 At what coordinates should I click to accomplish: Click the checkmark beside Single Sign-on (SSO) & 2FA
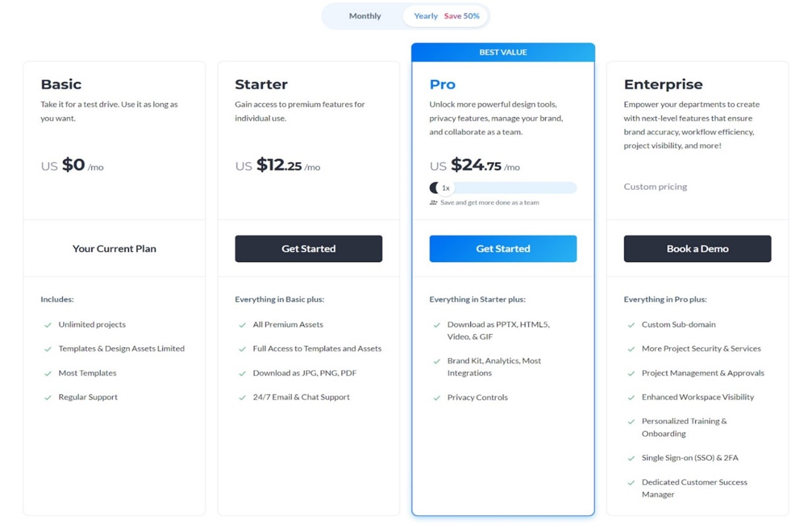(631, 458)
